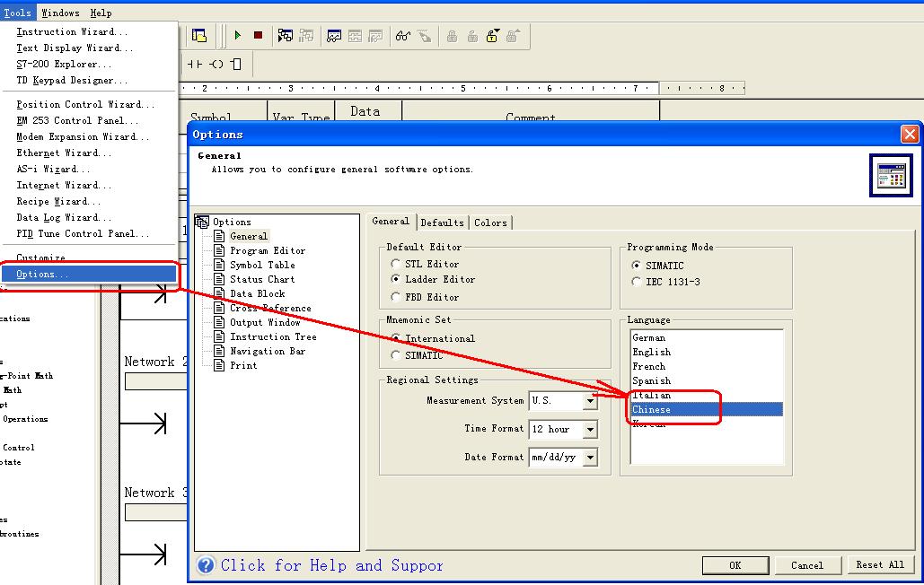Switch to the Colors tab
This screenshot has width=924, height=585.
pos(490,223)
